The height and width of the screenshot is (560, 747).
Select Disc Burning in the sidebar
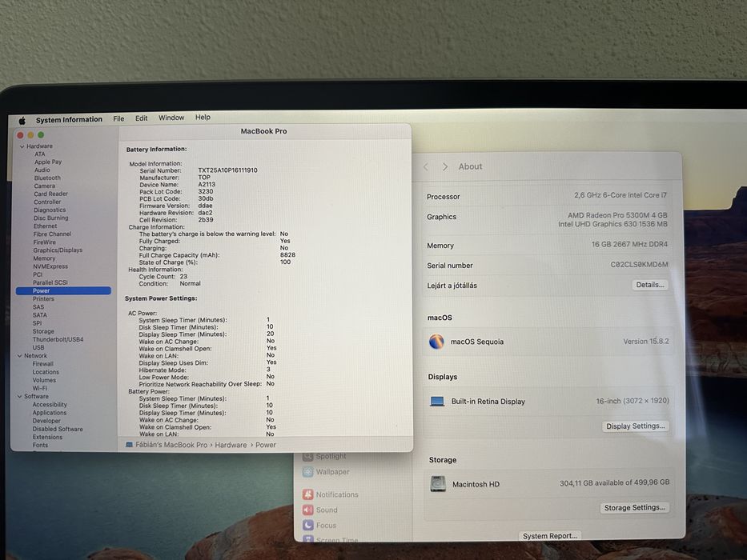[x=50, y=218]
